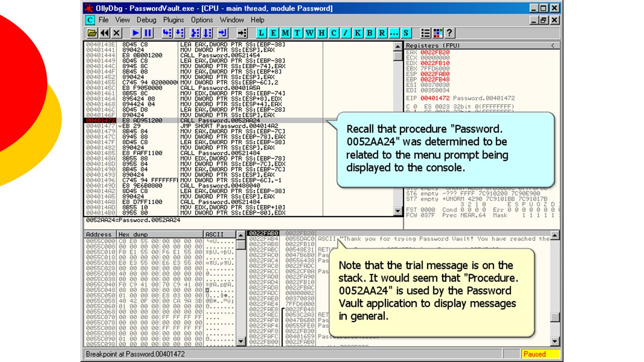This screenshot has height=362, width=644.
Task: Click the Address column header in dump
Action: point(100,234)
